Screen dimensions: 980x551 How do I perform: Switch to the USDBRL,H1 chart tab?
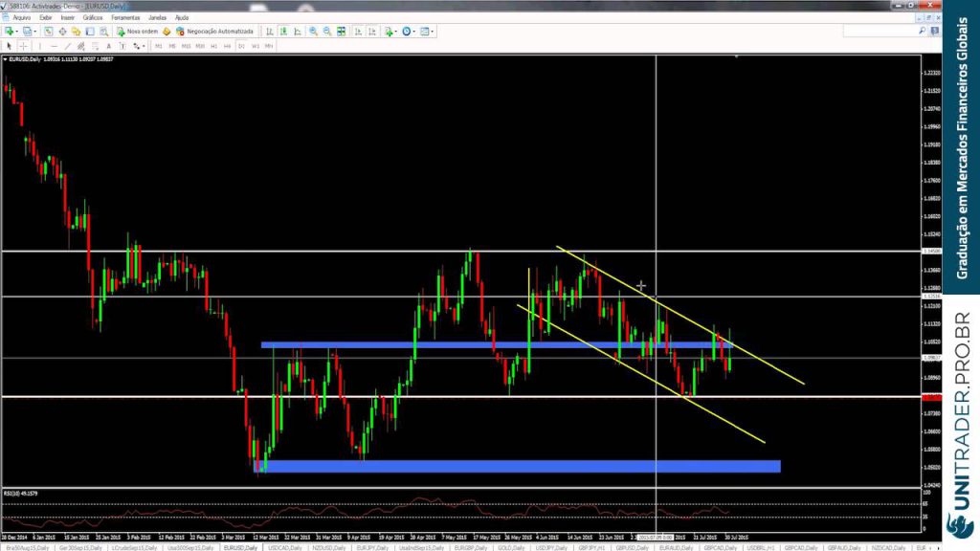coord(760,548)
